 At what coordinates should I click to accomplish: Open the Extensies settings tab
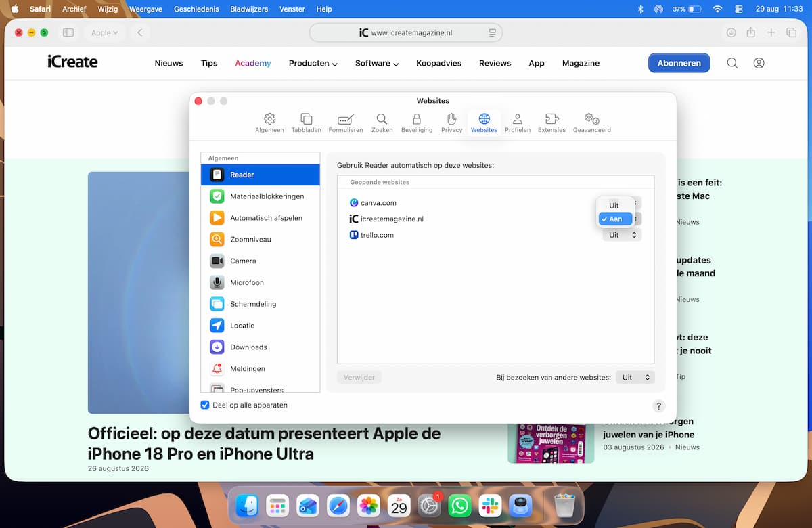click(x=551, y=123)
